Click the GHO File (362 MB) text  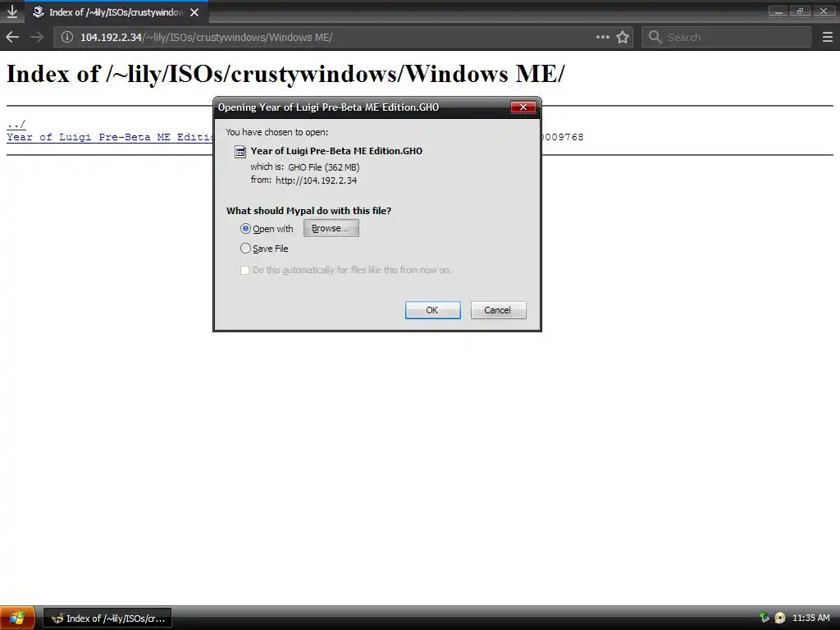click(323, 167)
